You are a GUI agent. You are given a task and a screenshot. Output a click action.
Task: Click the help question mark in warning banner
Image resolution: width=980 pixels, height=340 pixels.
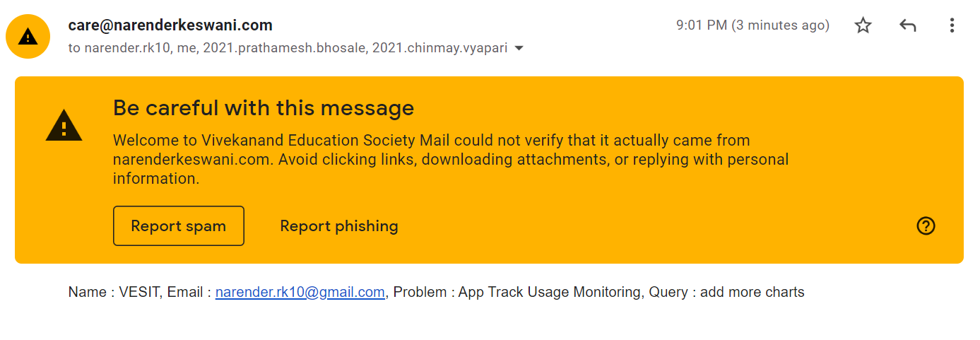click(926, 225)
